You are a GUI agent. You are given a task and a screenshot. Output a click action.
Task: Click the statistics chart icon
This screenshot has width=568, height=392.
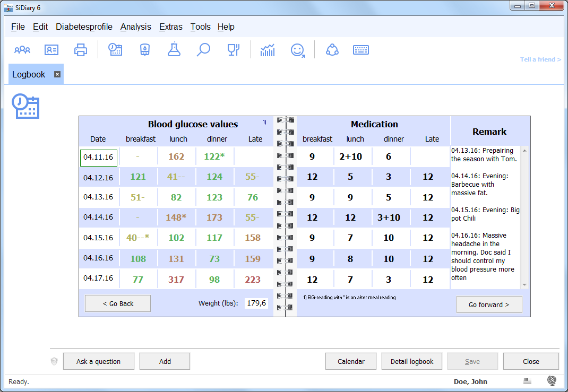(x=268, y=50)
